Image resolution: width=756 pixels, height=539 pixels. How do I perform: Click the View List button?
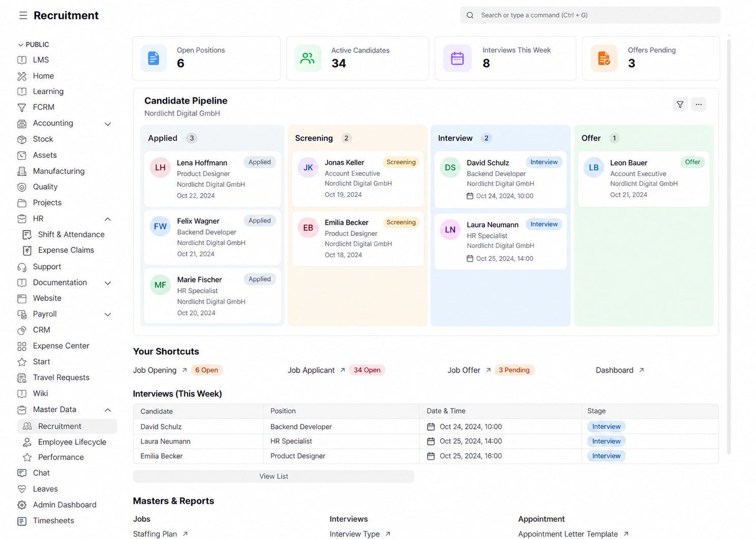pyautogui.click(x=274, y=476)
